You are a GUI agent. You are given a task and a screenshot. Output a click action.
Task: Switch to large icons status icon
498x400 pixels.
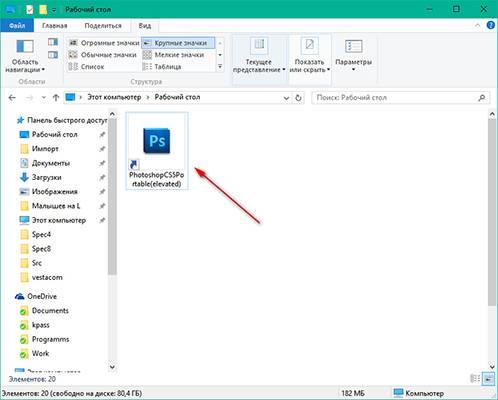pyautogui.click(x=488, y=379)
